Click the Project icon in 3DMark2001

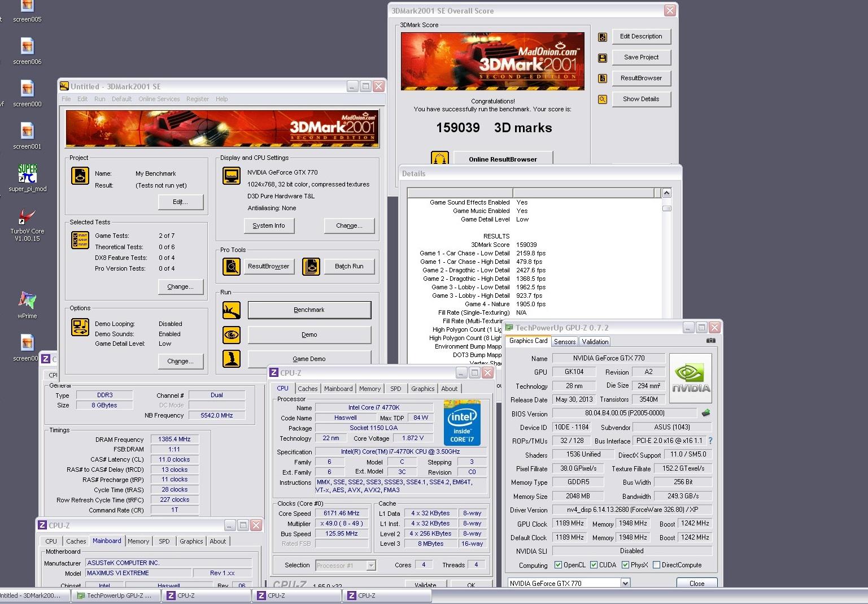[x=80, y=176]
